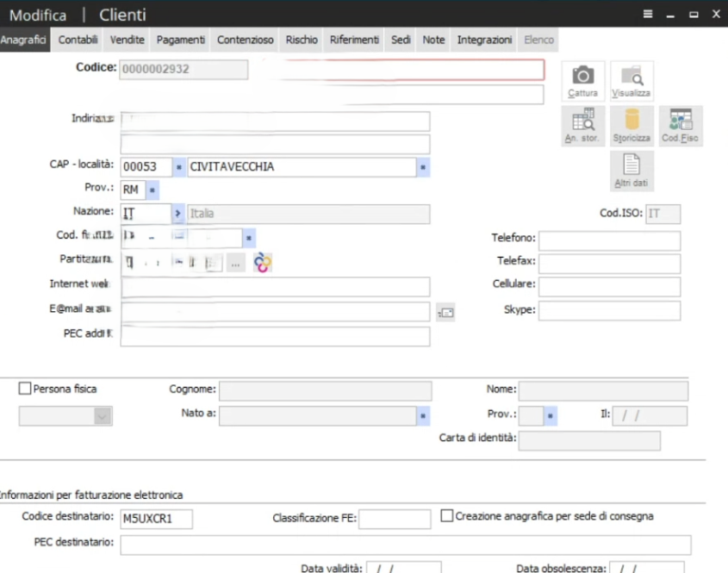728x573 pixels.
Task: Click the Data obsolescenza date field
Action: click(x=647, y=568)
